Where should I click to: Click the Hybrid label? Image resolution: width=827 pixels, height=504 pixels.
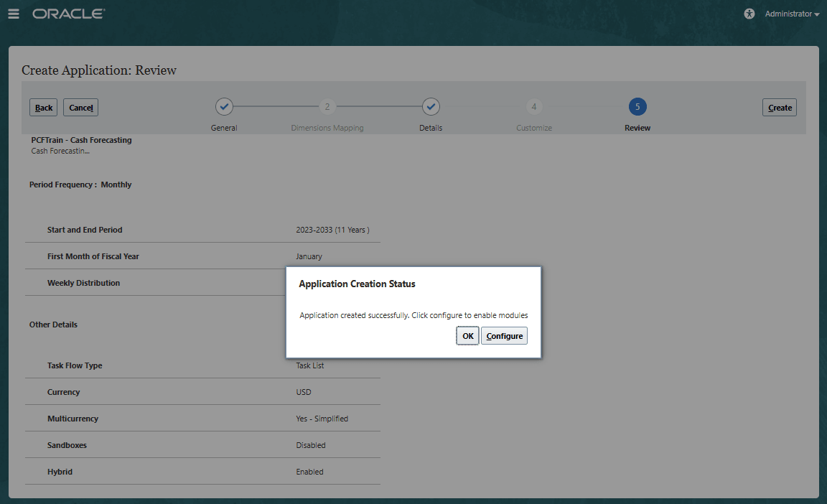[60, 472]
